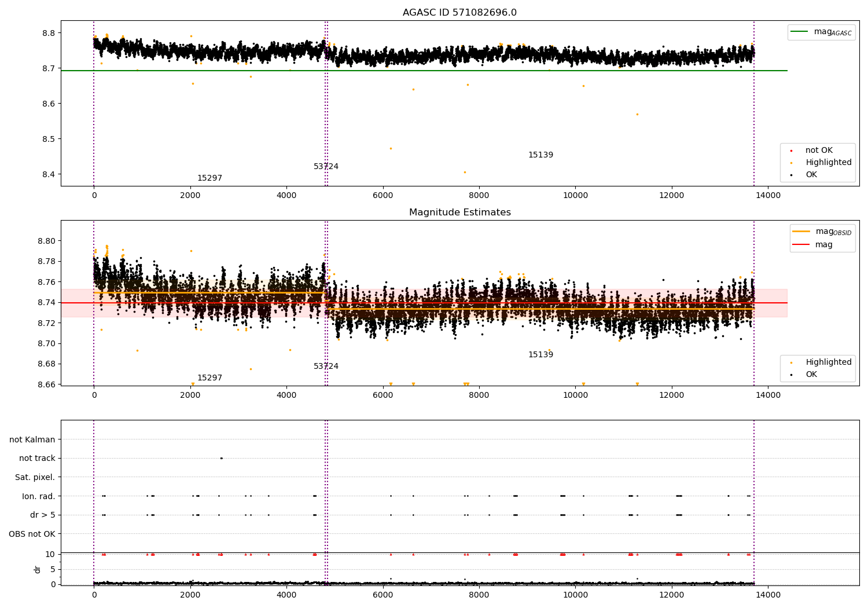This screenshot has height=608, width=868.
Task: Click the 'Ion. rad.' row label
Action: pyautogui.click(x=39, y=496)
